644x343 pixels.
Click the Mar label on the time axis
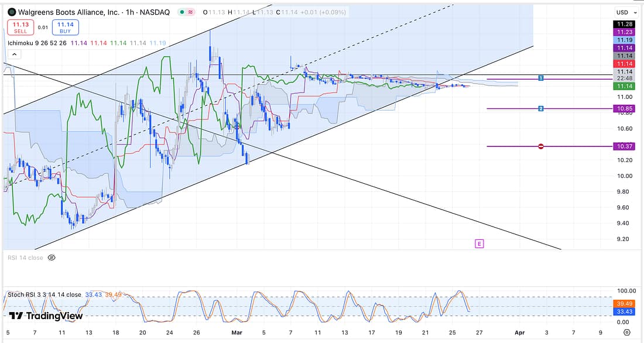pyautogui.click(x=237, y=332)
